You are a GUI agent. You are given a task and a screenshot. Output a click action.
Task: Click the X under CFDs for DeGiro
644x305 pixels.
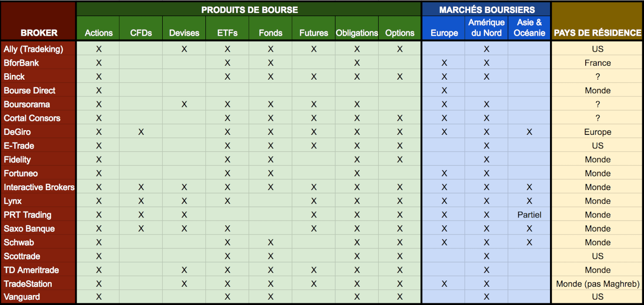point(141,132)
